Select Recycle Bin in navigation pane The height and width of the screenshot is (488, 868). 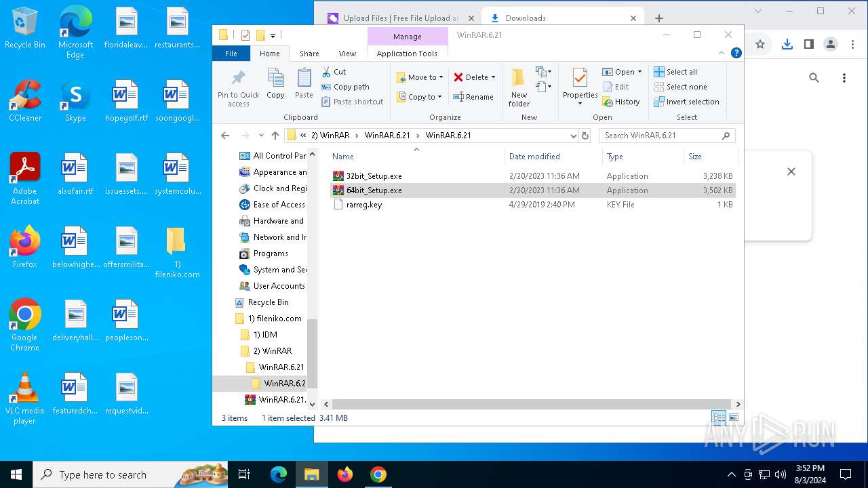262,302
